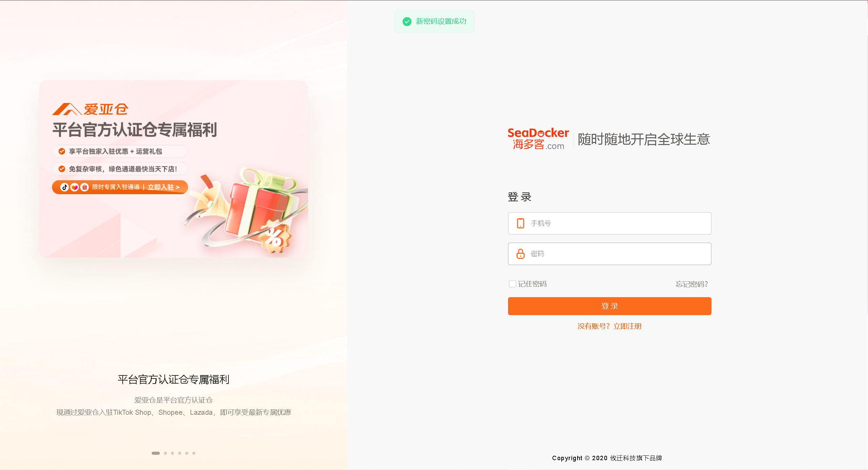Click the SeaDocker 海多客 logo

pos(538,139)
